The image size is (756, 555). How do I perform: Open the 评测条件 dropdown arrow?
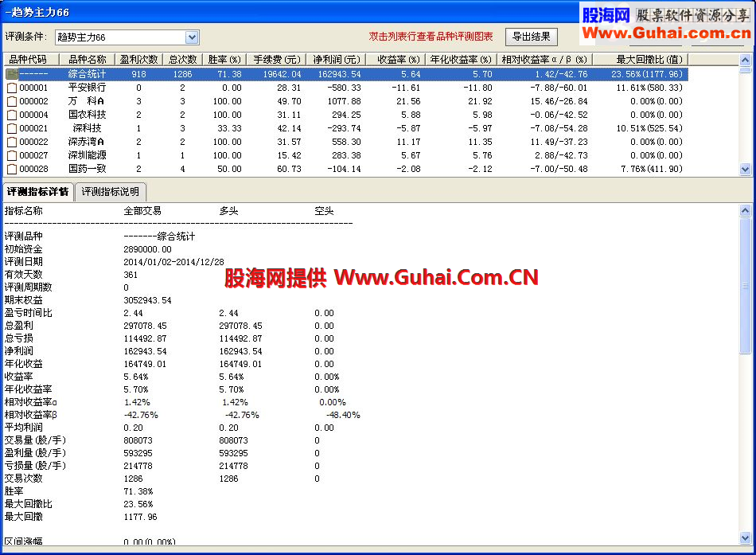[192, 37]
